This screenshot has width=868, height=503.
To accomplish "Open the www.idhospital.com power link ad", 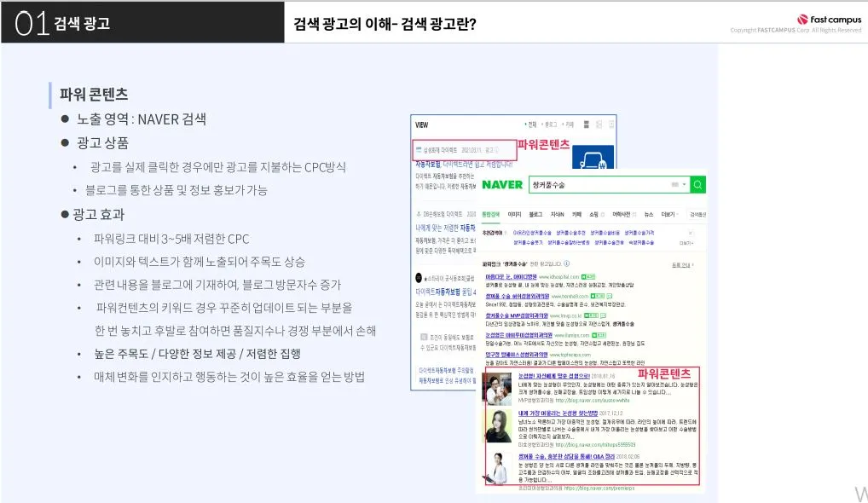I will point(511,277).
